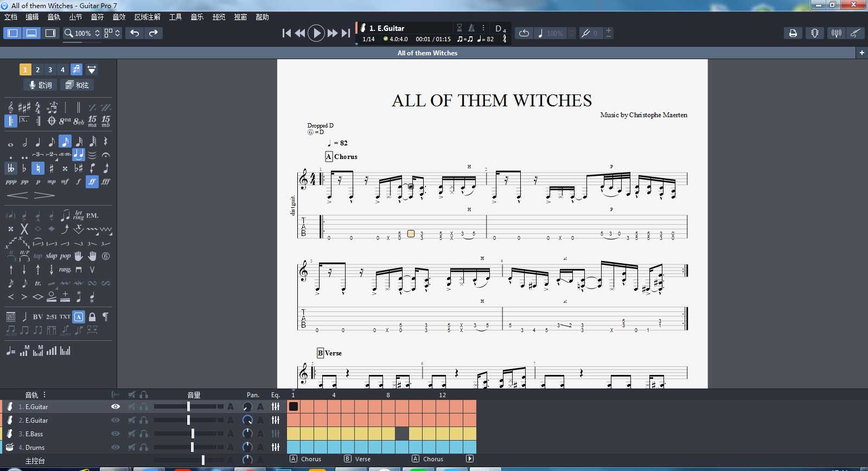Click the 歌词 lyrics button
This screenshot has height=471, width=868.
coord(41,85)
